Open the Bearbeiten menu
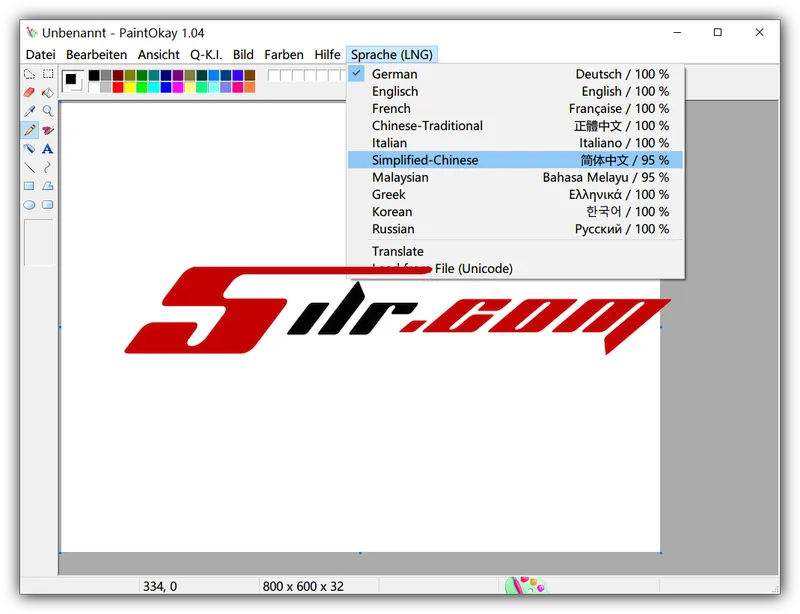Screen dimensions: 800x614 click(96, 55)
